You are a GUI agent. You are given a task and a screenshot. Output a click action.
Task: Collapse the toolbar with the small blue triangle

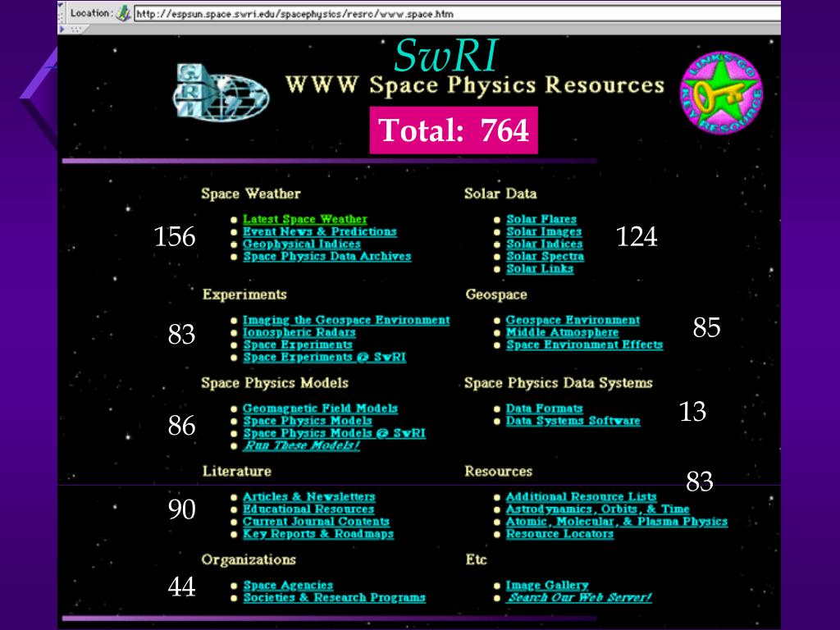click(62, 30)
